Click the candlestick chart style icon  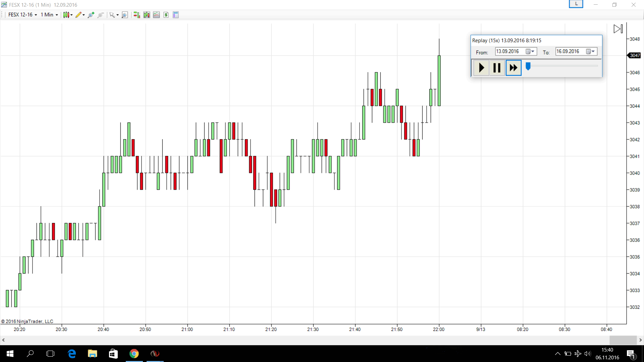(66, 15)
